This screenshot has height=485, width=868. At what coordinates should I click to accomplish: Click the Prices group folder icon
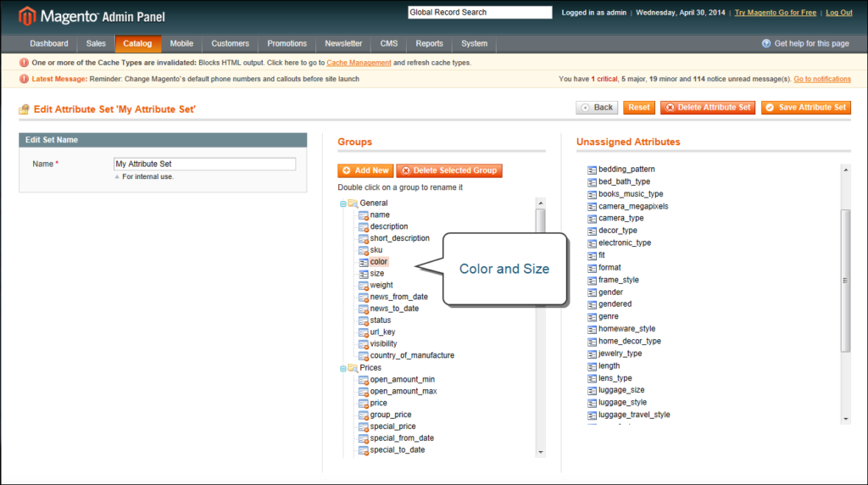click(x=353, y=368)
